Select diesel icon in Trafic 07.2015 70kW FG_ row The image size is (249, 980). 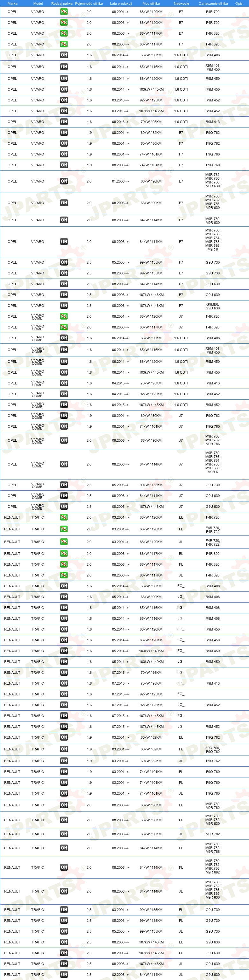pyautogui.click(x=64, y=672)
